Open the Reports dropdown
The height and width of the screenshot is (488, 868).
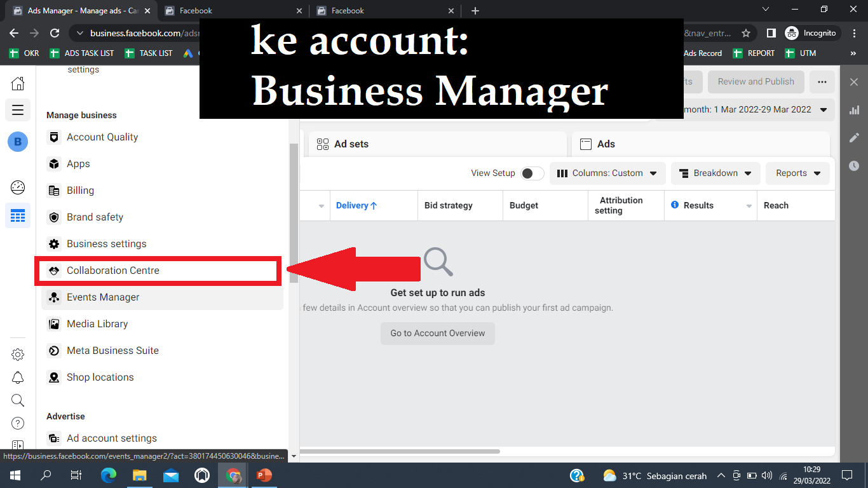point(797,173)
